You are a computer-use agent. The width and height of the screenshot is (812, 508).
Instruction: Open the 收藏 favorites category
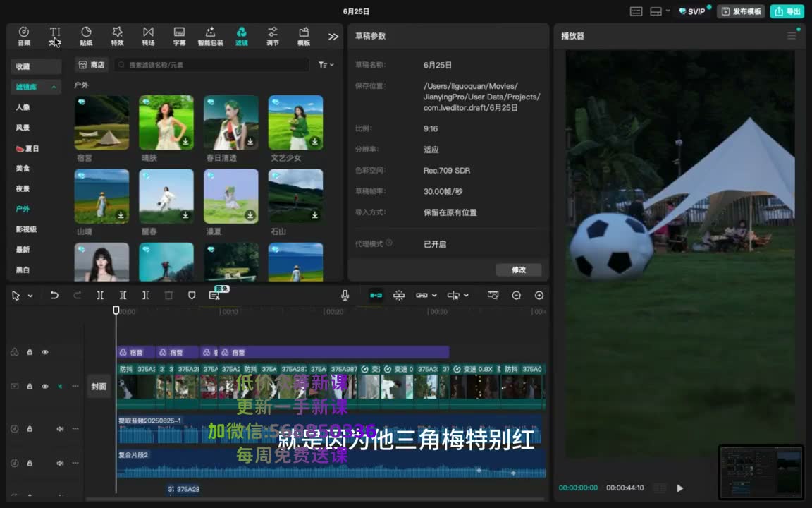[x=36, y=66]
